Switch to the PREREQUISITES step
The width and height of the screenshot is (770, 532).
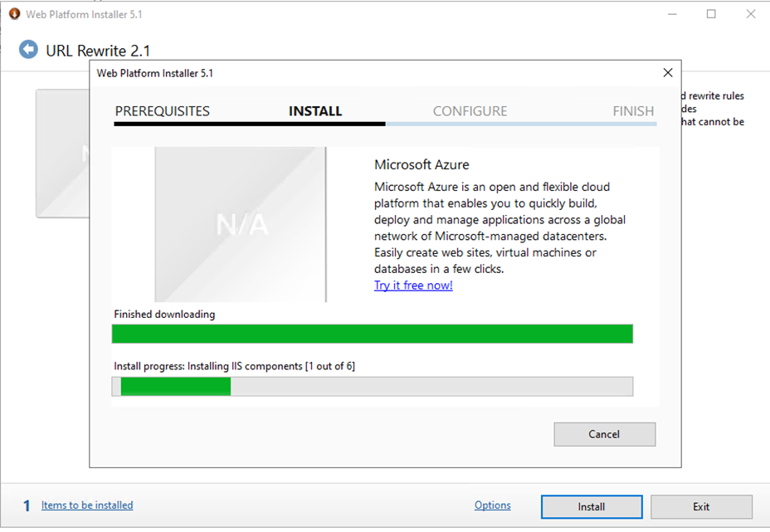tap(162, 111)
